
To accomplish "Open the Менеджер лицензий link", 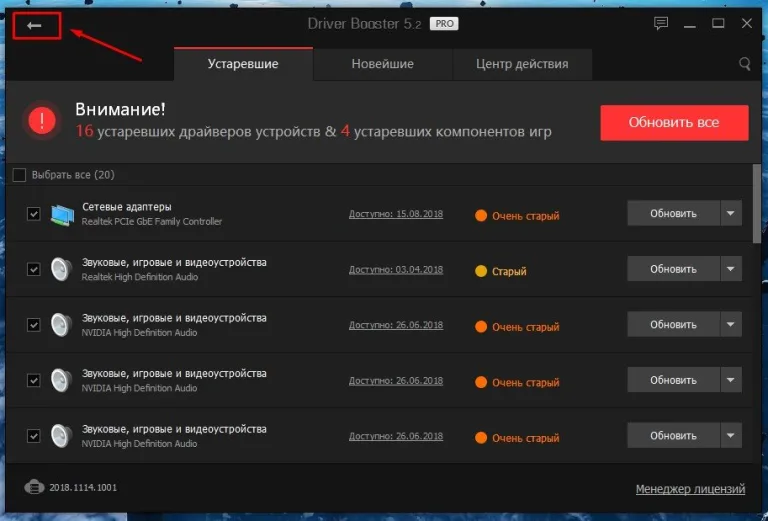I will (690, 489).
